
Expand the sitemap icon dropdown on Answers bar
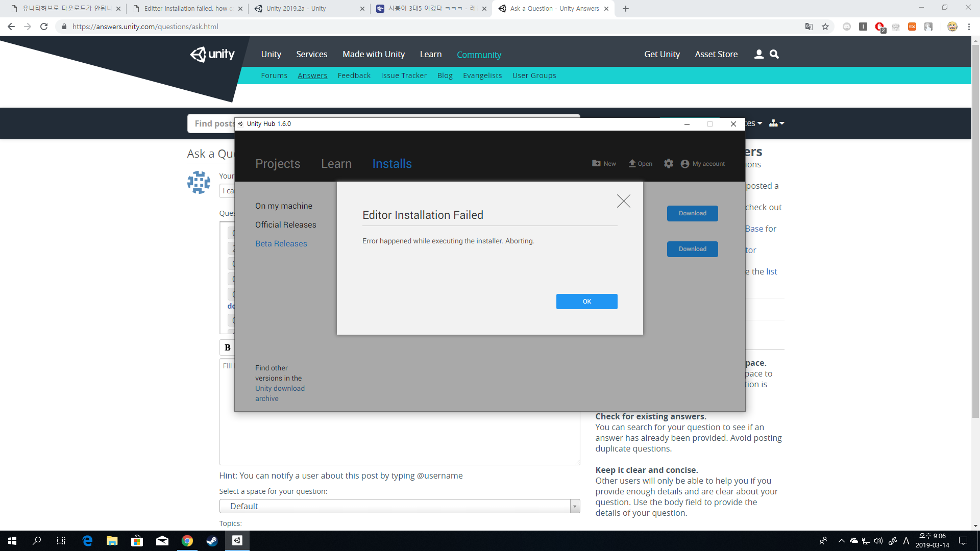(776, 123)
